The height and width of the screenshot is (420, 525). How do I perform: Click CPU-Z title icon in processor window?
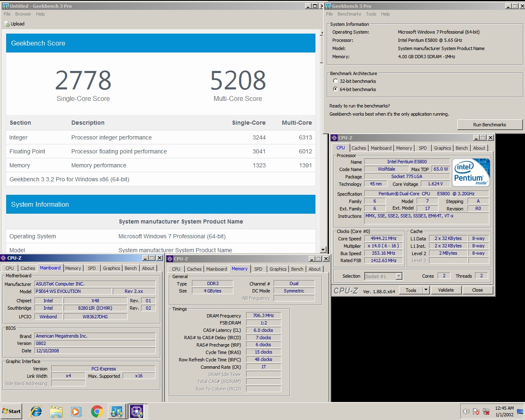(334, 138)
